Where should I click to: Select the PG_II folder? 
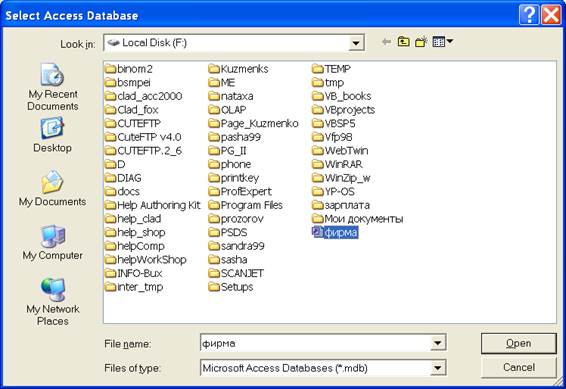pos(227,150)
